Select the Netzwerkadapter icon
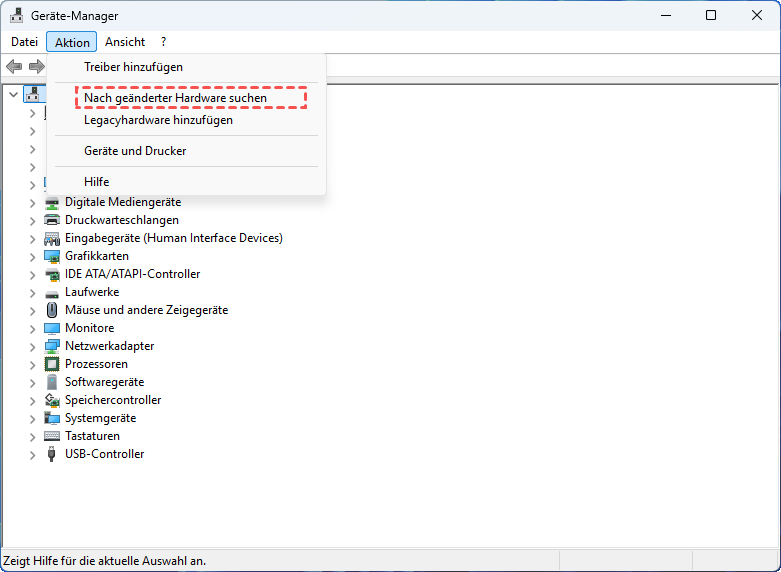Image resolution: width=781 pixels, height=572 pixels. click(52, 346)
